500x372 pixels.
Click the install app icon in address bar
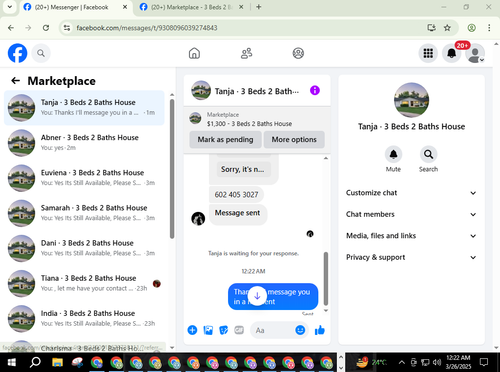tap(432, 28)
